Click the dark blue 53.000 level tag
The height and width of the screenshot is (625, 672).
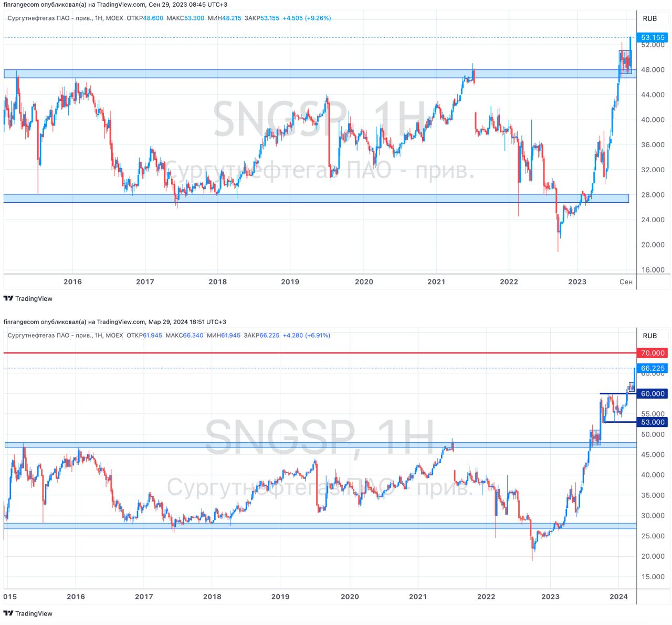(x=653, y=422)
